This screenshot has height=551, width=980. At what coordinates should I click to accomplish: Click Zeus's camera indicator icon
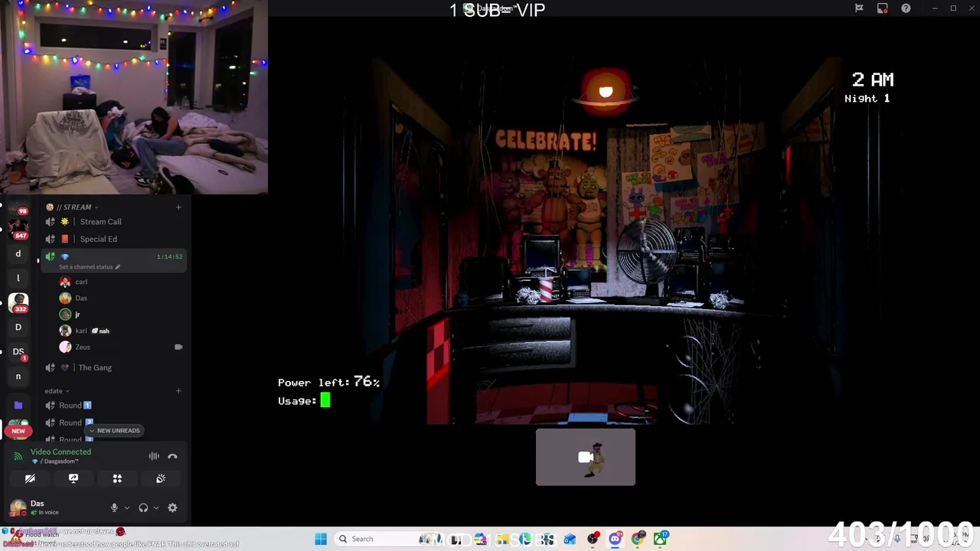coord(178,347)
